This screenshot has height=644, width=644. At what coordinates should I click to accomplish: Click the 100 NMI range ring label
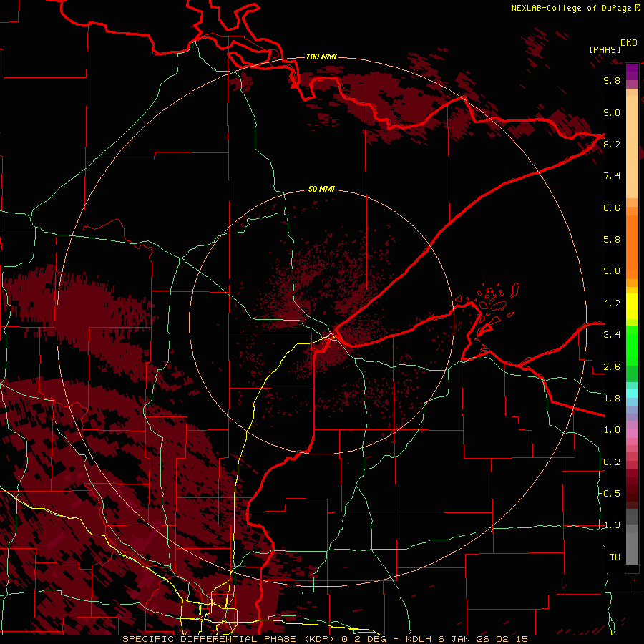click(x=321, y=57)
